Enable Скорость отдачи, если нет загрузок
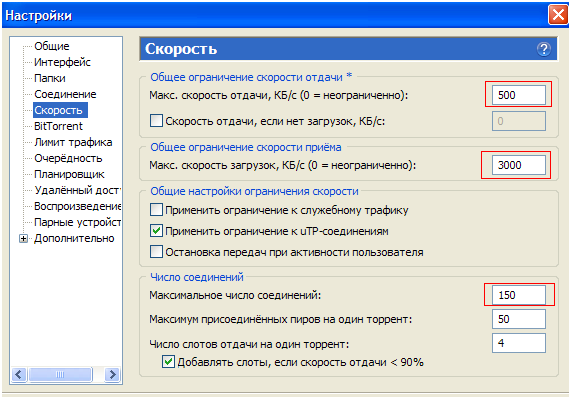Image resolution: width=571 pixels, height=399 pixels. pos(156,121)
